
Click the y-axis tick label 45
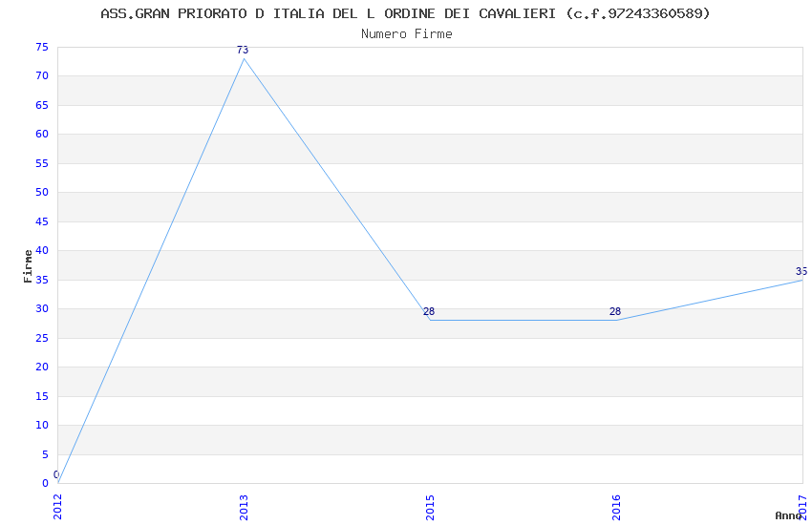(x=42, y=221)
